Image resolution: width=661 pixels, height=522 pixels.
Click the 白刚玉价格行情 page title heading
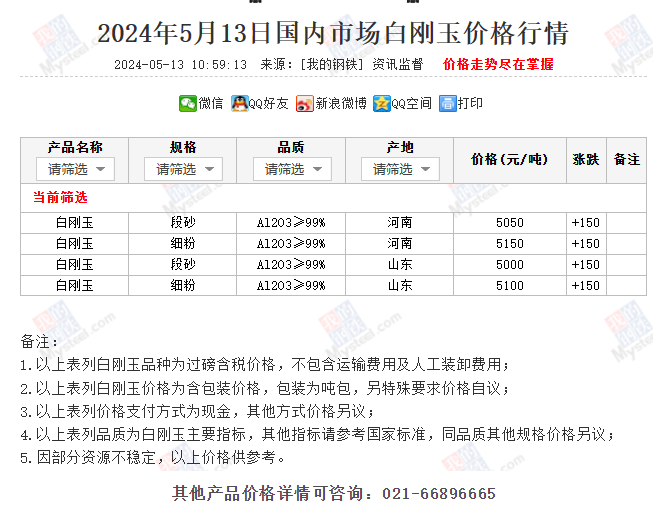coord(333,34)
